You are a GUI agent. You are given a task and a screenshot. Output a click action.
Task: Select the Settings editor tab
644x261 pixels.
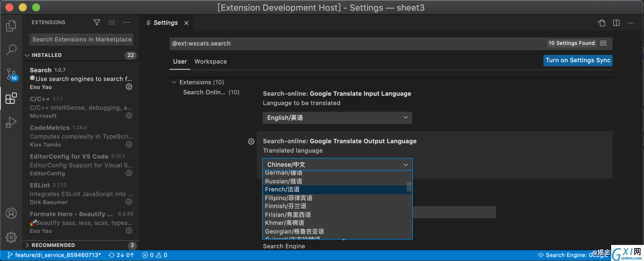click(x=166, y=23)
